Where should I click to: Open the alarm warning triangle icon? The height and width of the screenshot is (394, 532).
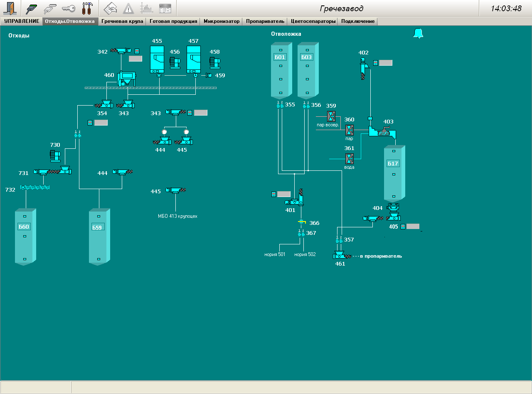[x=128, y=8]
